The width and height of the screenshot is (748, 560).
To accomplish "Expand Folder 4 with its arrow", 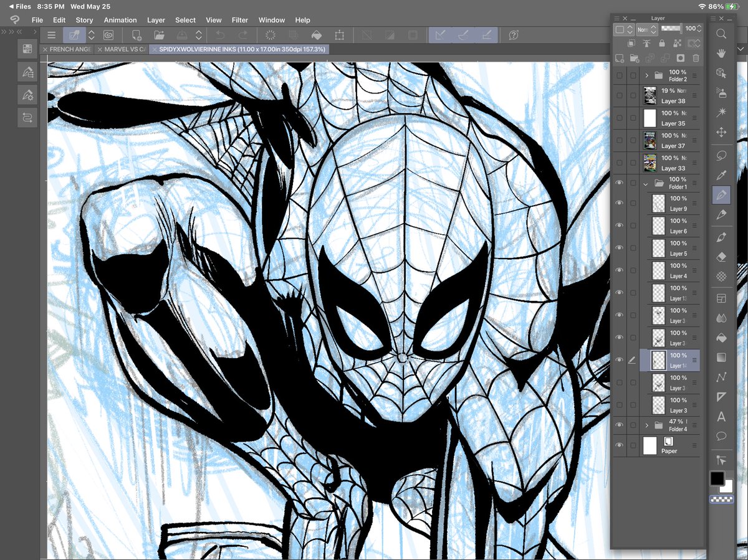I will (x=646, y=425).
